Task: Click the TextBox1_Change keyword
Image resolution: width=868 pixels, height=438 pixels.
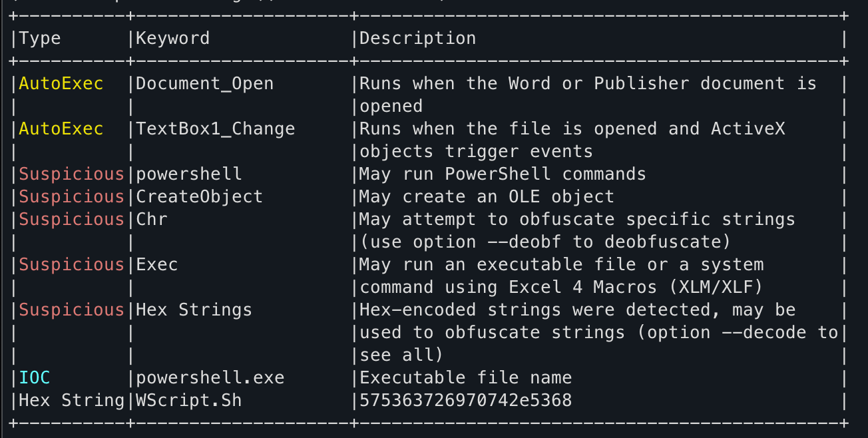Action: pos(215,129)
